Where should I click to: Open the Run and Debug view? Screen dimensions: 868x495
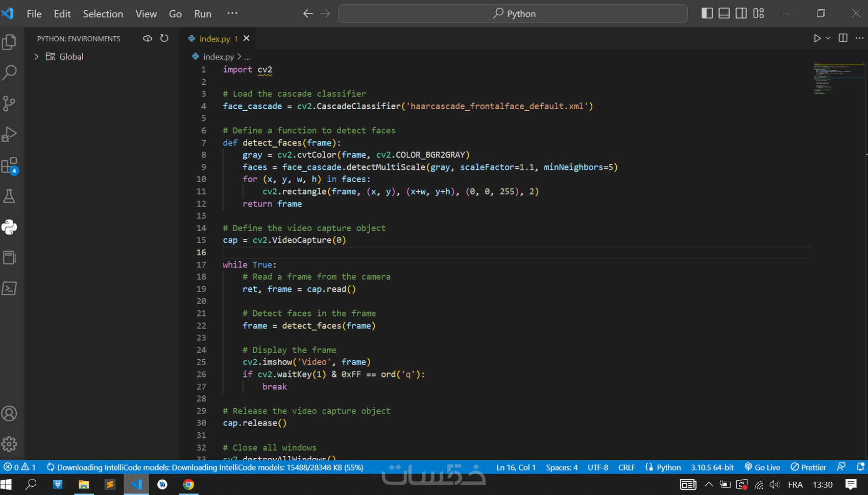(10, 134)
